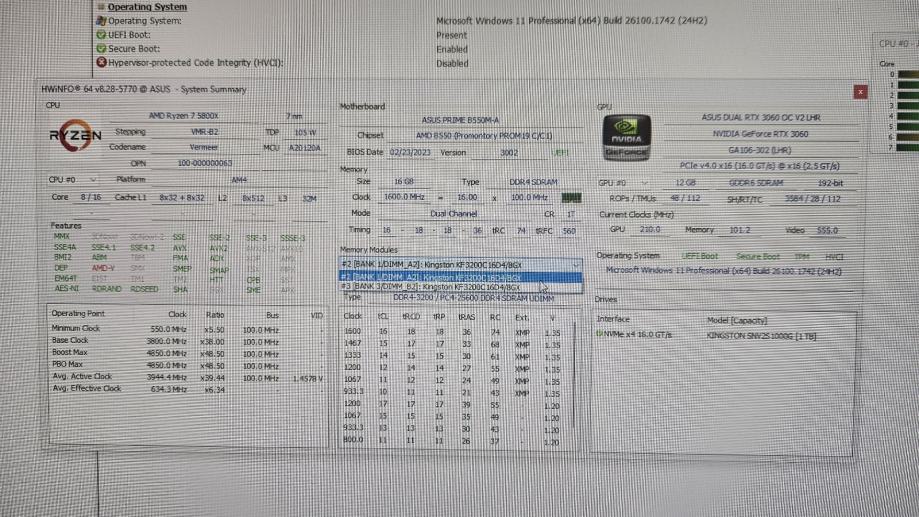Click the green UEFI label beside BIOS version
This screenshot has width=919, height=517.
click(x=561, y=152)
